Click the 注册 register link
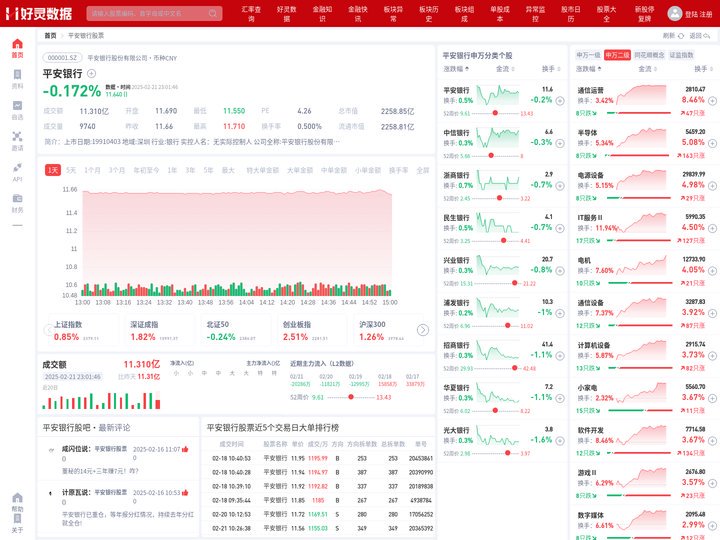The image size is (720, 540). tap(706, 14)
